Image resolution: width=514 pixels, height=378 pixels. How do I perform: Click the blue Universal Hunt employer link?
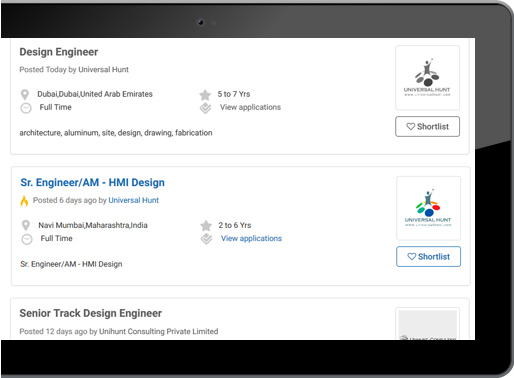(134, 200)
